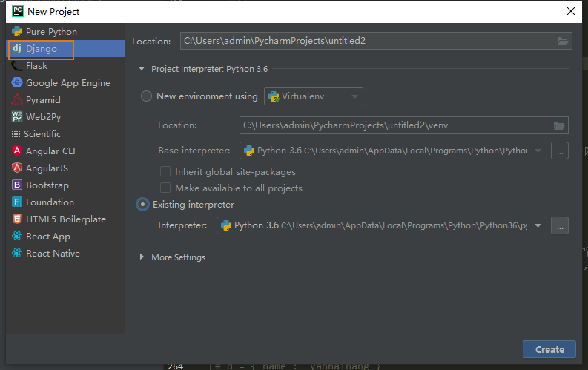Pick the Foundation F icon

point(17,202)
